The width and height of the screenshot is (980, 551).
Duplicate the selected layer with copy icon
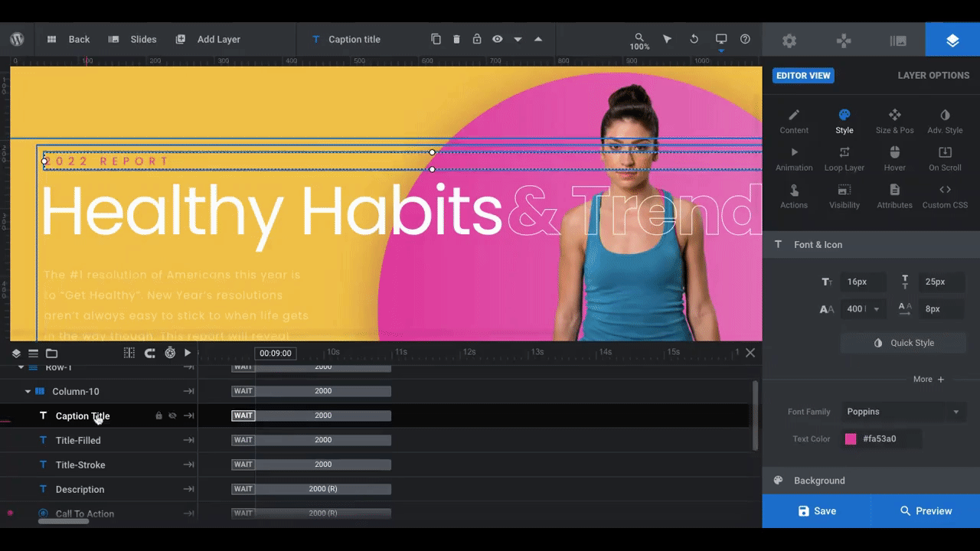pos(436,39)
